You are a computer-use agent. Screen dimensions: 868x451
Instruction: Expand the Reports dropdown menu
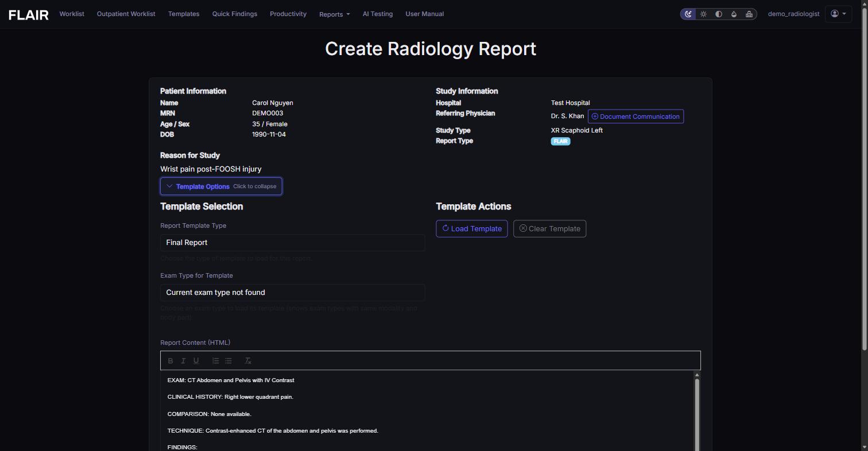coord(335,14)
